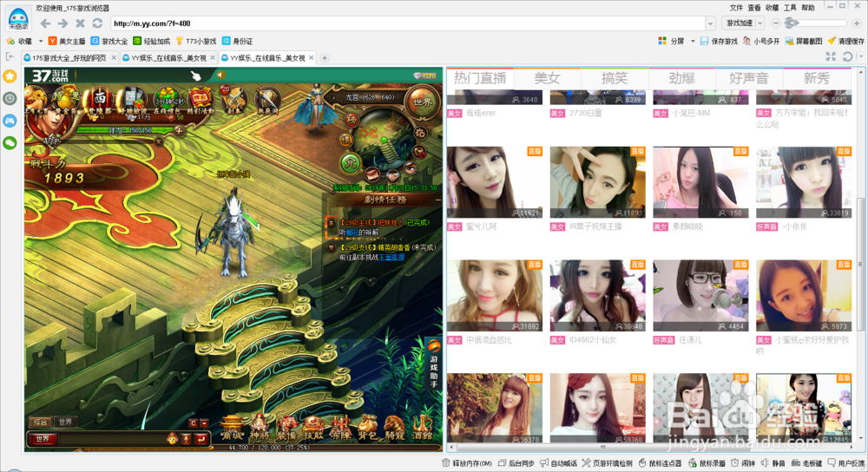The height and width of the screenshot is (472, 868).
Task: Open the WeChat icon in the left sidebar
Action: point(10,143)
